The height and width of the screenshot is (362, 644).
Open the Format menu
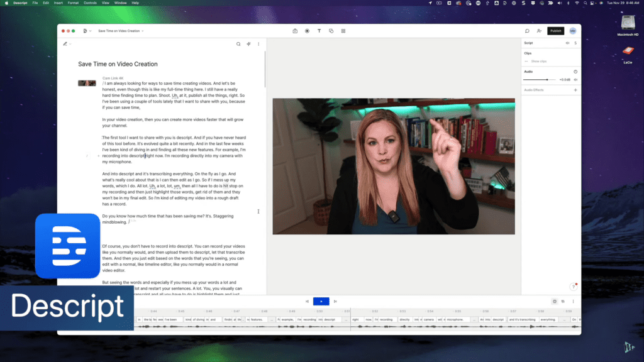[x=73, y=3]
